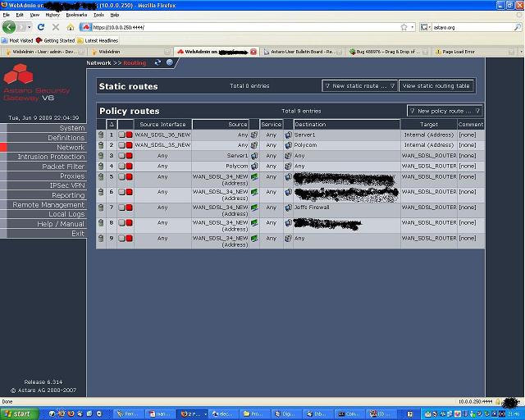Toggle status of policy route 1
The width and height of the screenshot is (525, 420).
coord(126,135)
